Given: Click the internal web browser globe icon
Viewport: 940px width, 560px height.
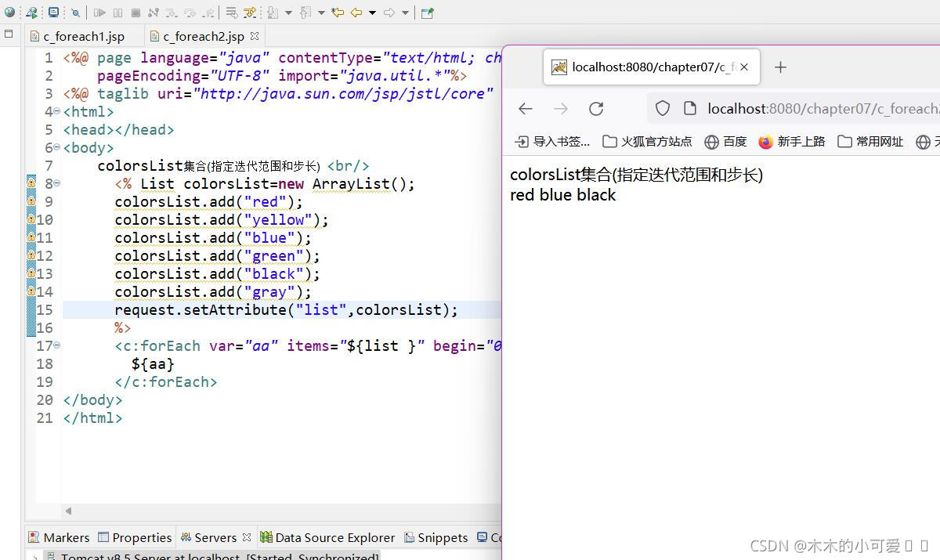Looking at the screenshot, I should (x=10, y=11).
